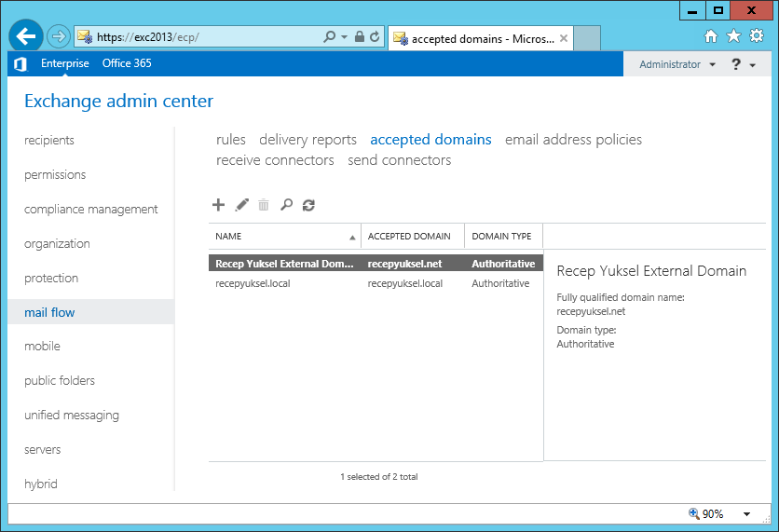779x532 pixels.
Task: Open the address bar autocomplete dropdown arrow
Action: (344, 37)
